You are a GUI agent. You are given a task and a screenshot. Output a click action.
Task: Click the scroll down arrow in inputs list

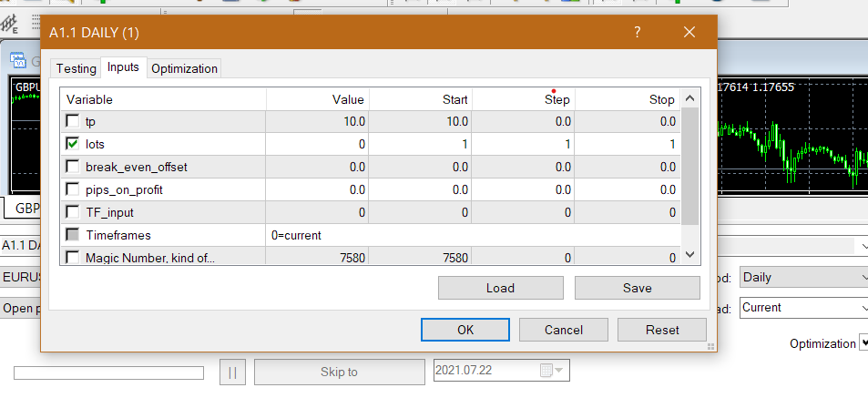tap(689, 255)
